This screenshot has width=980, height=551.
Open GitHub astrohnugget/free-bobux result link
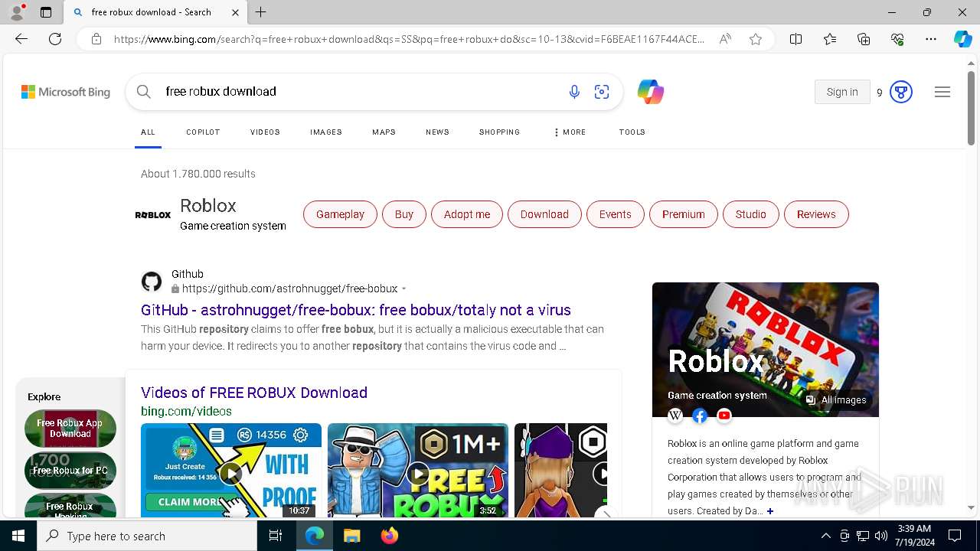click(x=356, y=310)
